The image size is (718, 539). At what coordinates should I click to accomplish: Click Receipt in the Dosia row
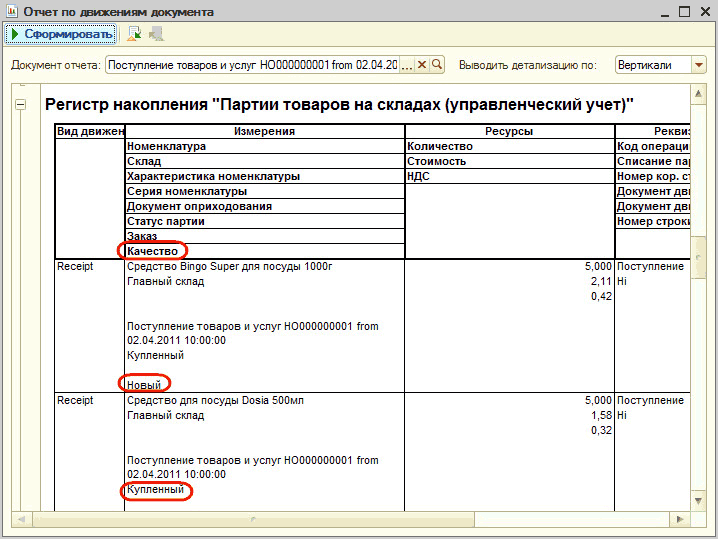point(75,401)
